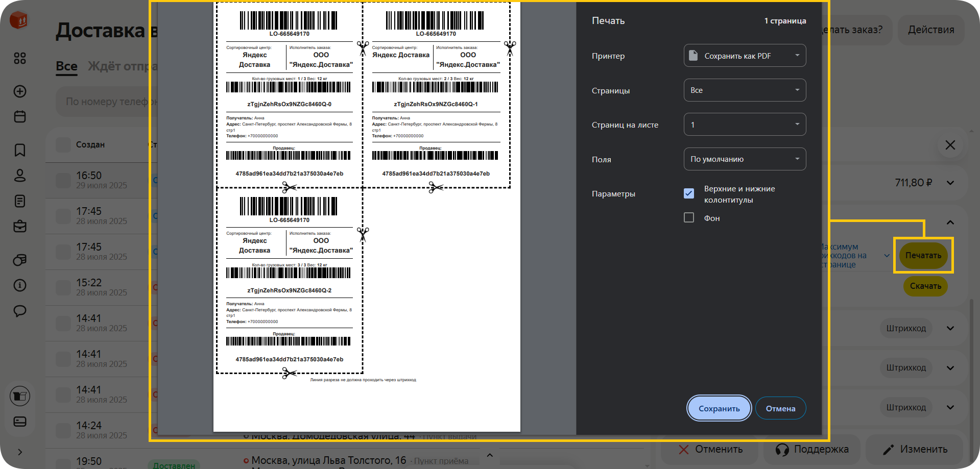Image resolution: width=980 pixels, height=469 pixels.
Task: Check the 'Создан' header select-all checkbox
Action: [63, 145]
